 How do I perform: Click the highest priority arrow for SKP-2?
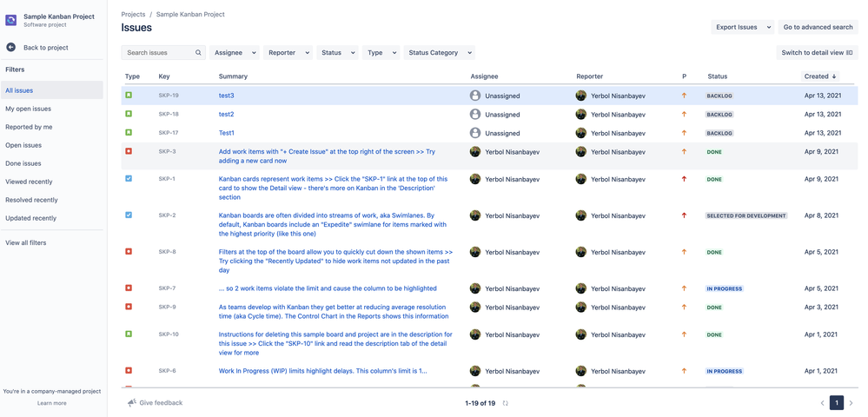point(684,215)
